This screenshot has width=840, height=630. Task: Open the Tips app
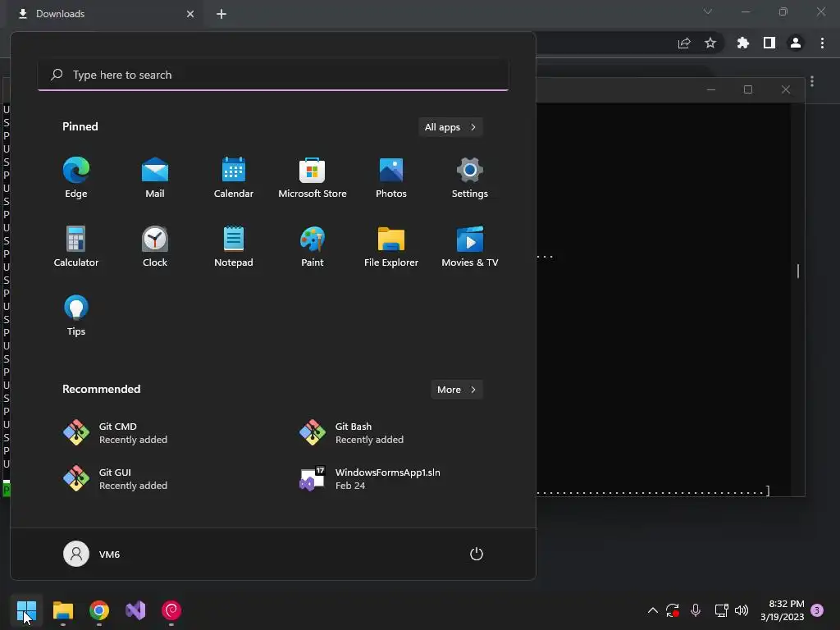tap(76, 316)
